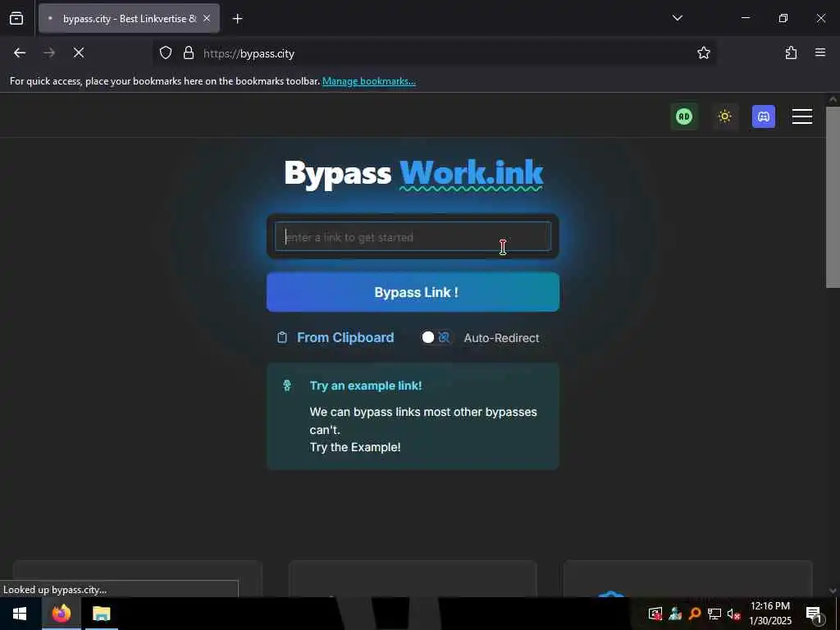Screen dimensions: 840x630
Task: Paste link with From Clipboard
Action: pyautogui.click(x=345, y=337)
